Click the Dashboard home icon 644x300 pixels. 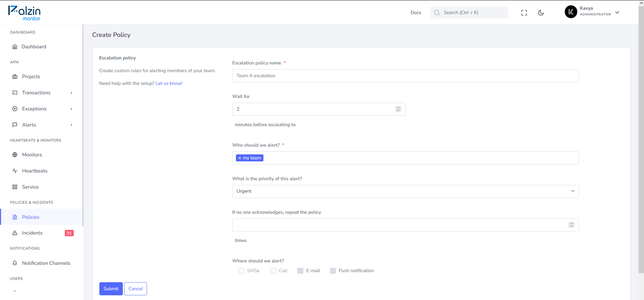[15, 47]
